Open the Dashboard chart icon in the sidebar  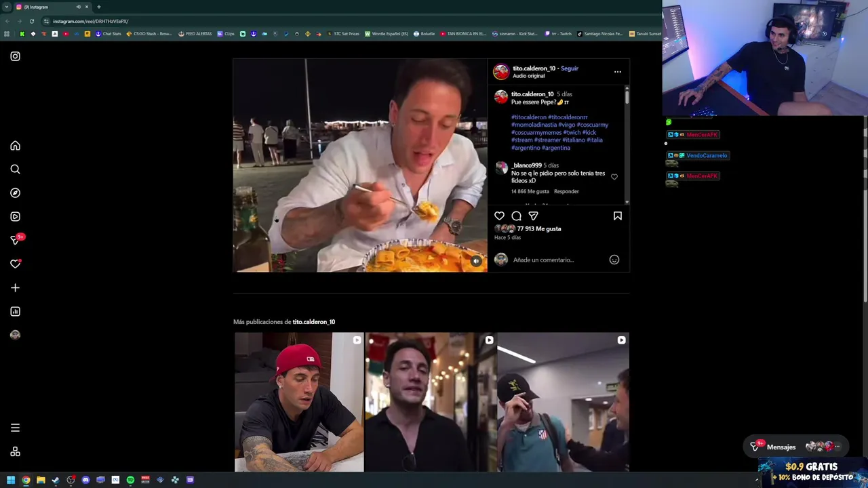click(x=15, y=312)
